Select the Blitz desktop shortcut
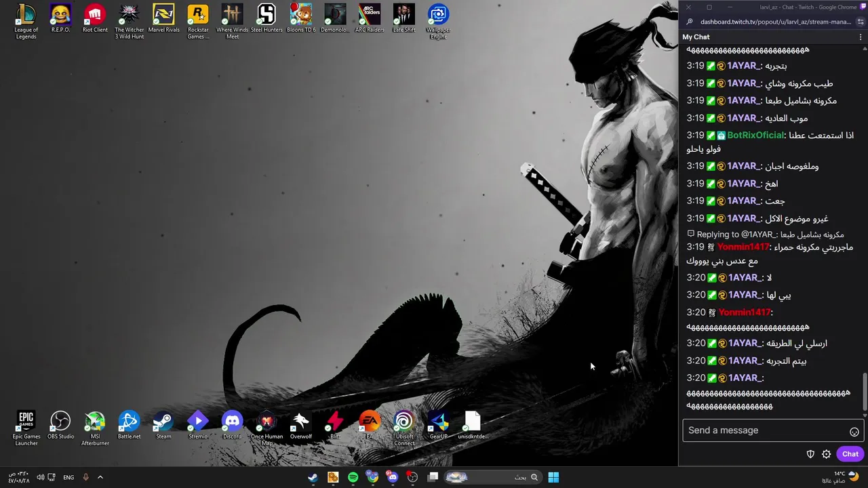The width and height of the screenshot is (868, 488). click(335, 426)
